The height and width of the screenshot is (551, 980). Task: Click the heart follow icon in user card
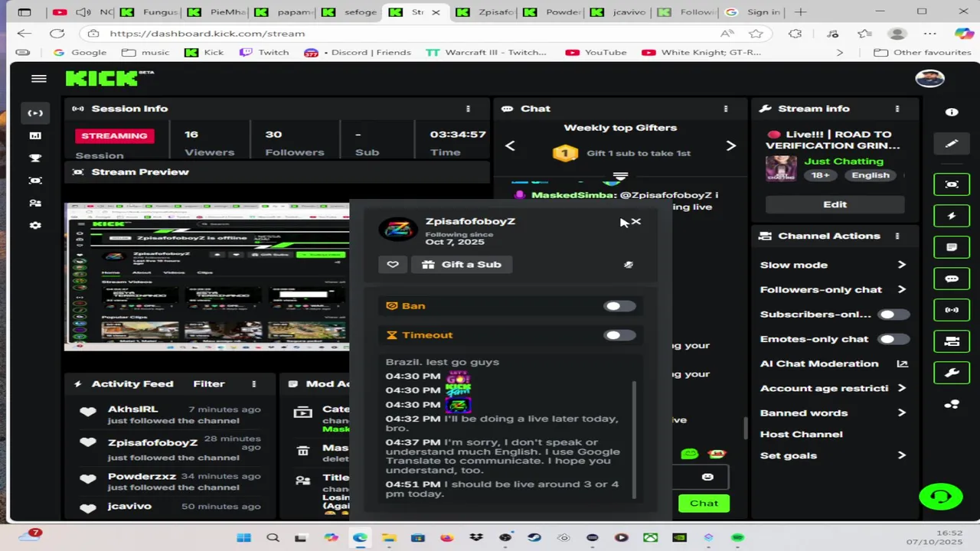pos(393,264)
